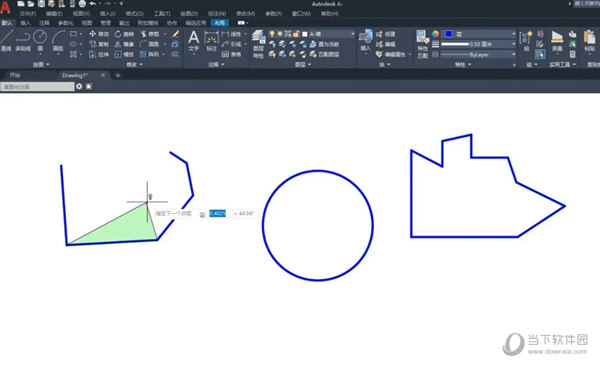Click the Trim (修剪) tool
Screen dimensions: 600x367
tap(150, 34)
